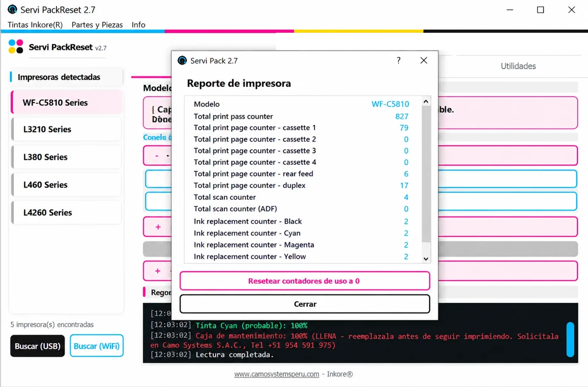Image resolution: width=588 pixels, height=387 pixels.
Task: Select the duplex page counter row
Action: [303, 185]
